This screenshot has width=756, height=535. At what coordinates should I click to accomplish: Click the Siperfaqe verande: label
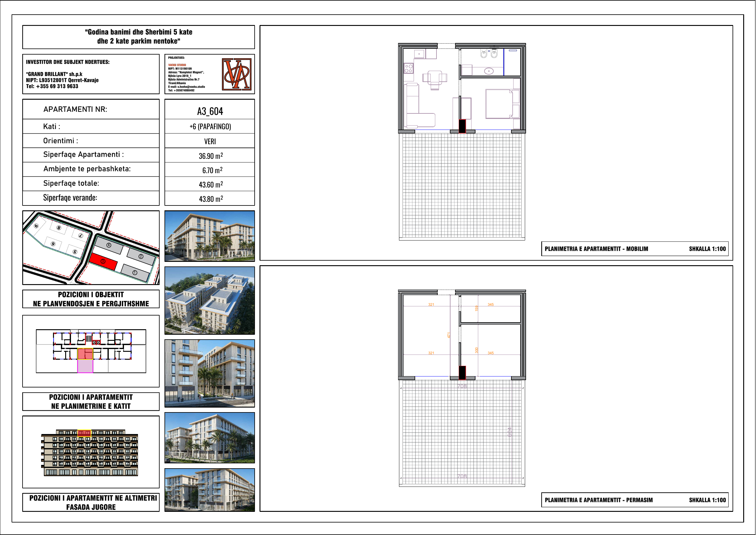click(x=70, y=198)
